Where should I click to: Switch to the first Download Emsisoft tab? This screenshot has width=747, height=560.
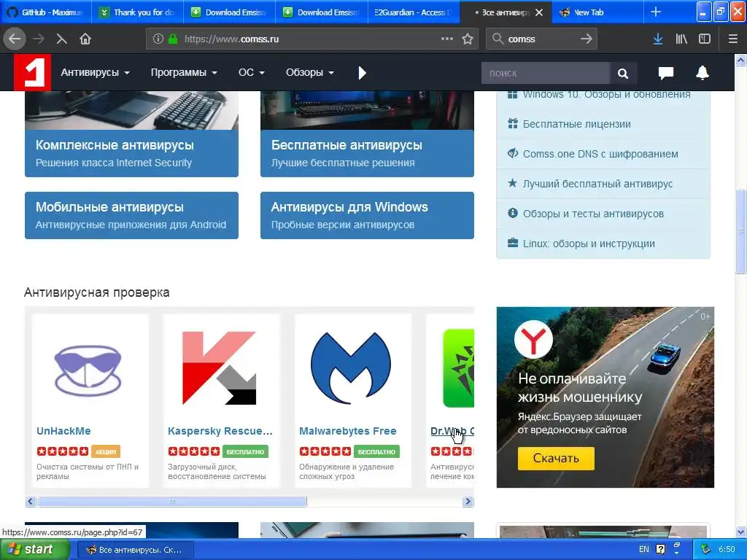tap(230, 12)
